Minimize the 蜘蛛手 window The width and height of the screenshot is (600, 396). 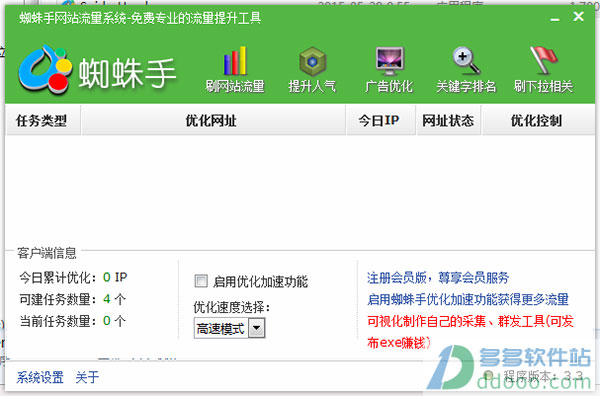tap(555, 18)
